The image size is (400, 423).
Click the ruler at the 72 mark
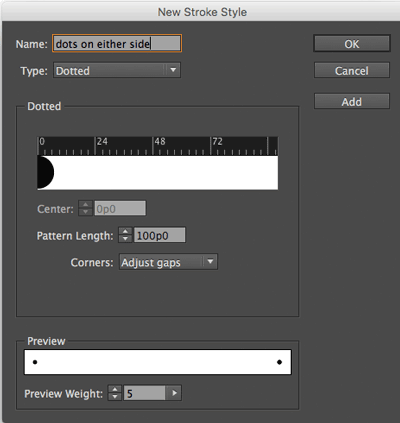(x=211, y=146)
